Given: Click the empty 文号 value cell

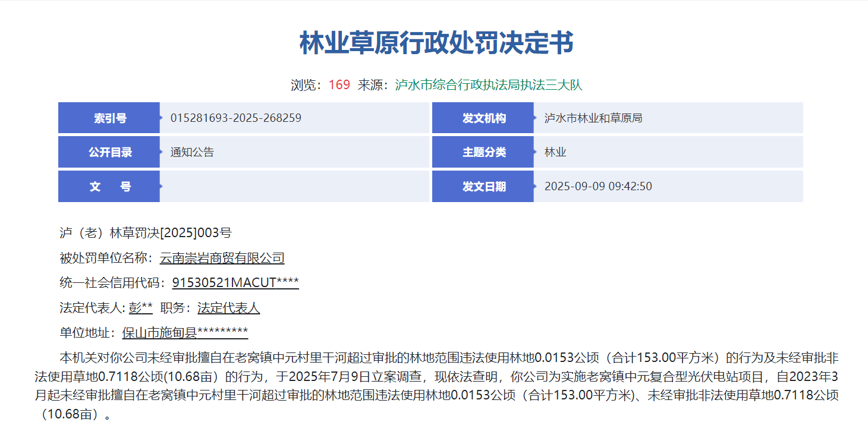Looking at the screenshot, I should coord(294,187).
